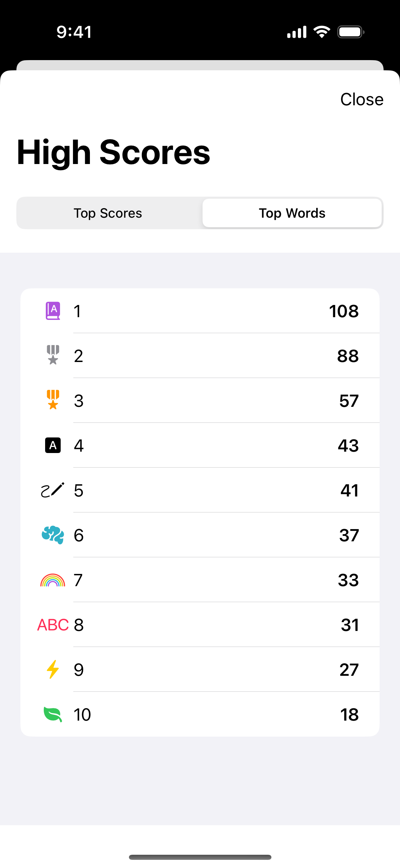Tap the black letter A square icon

tap(53, 445)
